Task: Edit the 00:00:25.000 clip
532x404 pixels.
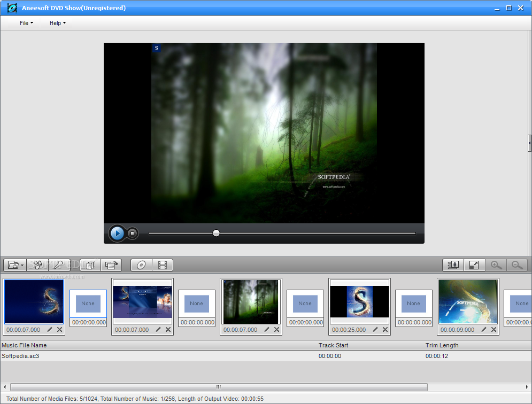Action: tap(375, 329)
